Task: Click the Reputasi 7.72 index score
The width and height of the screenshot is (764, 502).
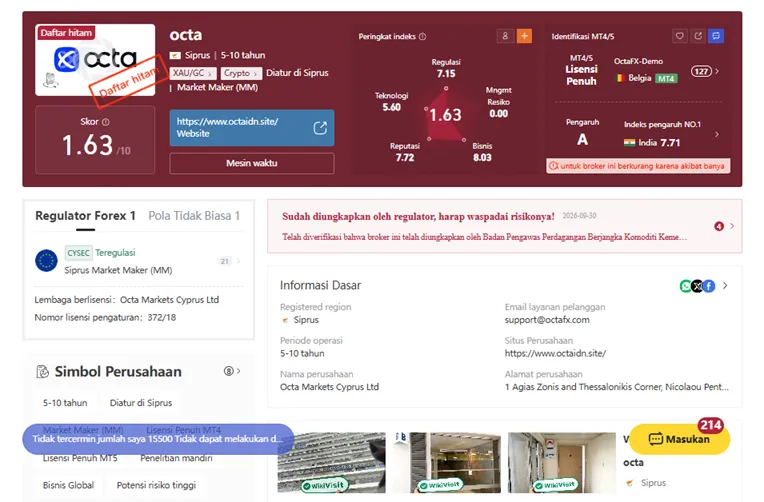Action: click(x=404, y=152)
